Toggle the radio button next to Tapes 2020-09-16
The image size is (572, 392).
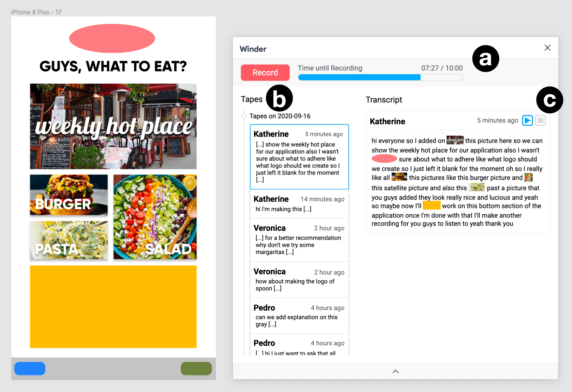click(x=243, y=116)
